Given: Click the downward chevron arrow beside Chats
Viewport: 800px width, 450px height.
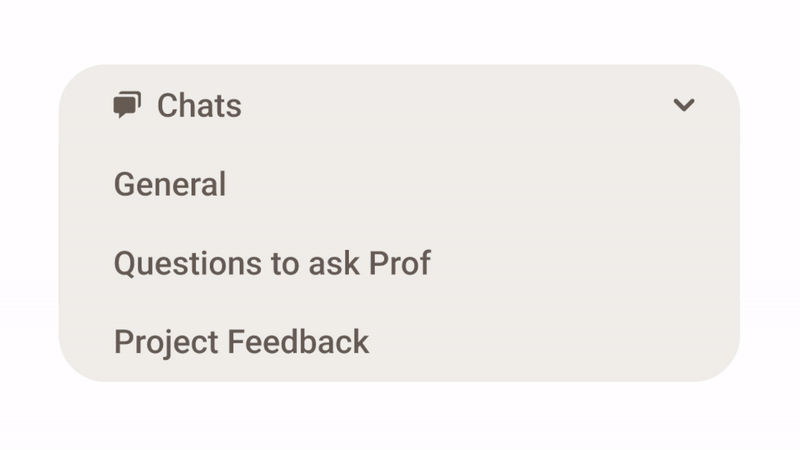Looking at the screenshot, I should (x=684, y=105).
